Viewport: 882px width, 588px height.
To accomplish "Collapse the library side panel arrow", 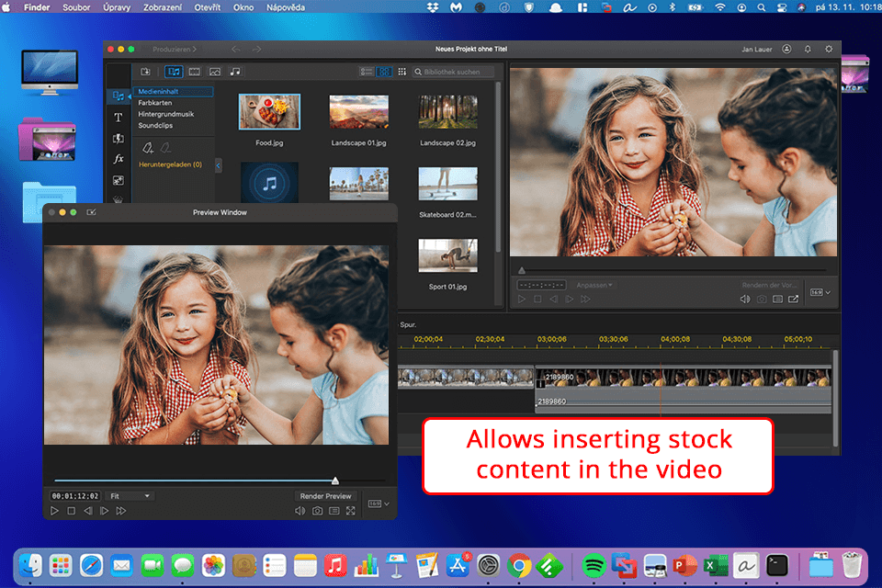I will coord(219,165).
